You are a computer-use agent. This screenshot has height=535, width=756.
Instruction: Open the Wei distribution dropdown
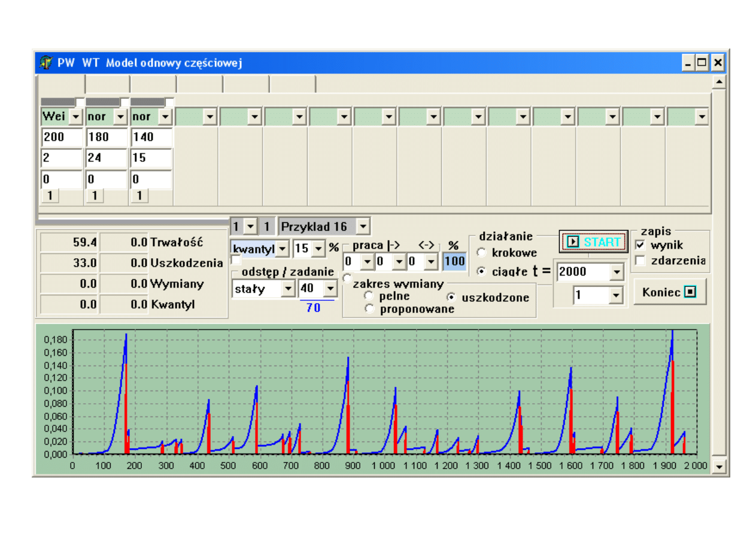point(75,116)
